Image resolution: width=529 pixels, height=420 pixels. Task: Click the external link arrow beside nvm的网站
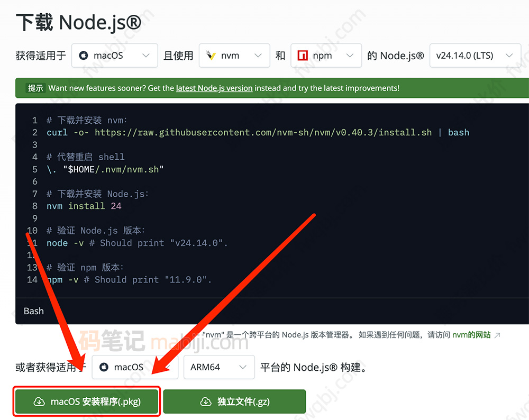496,335
